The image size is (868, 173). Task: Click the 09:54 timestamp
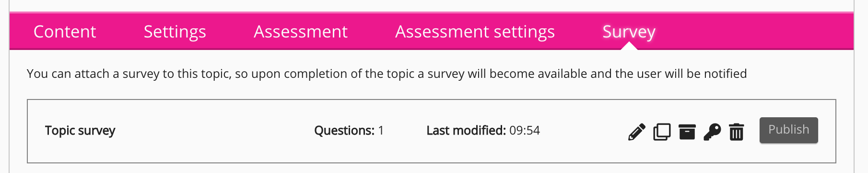525,131
